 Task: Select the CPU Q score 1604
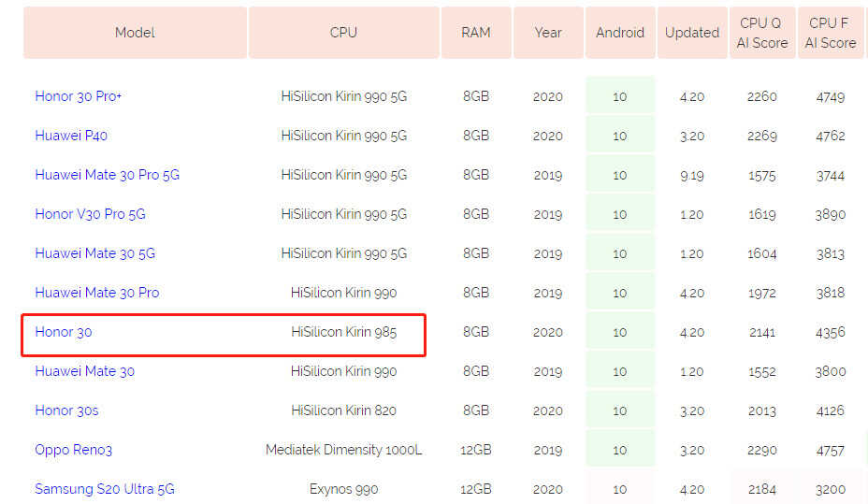[762, 254]
